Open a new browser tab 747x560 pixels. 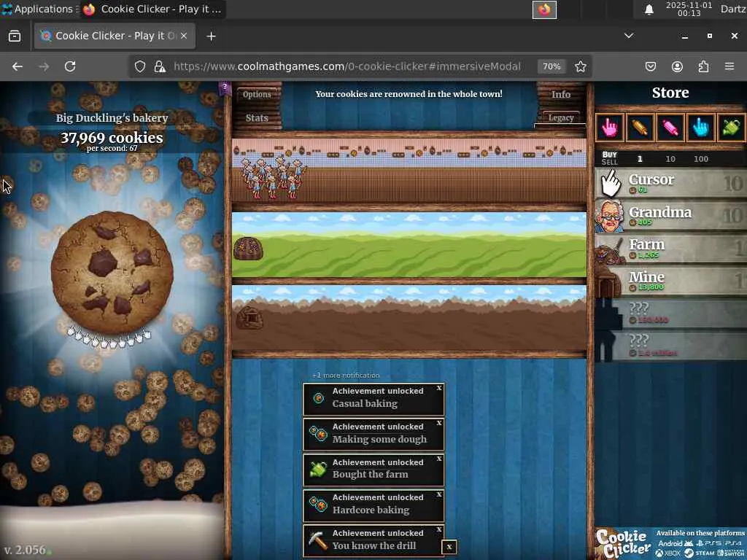pyautogui.click(x=211, y=36)
